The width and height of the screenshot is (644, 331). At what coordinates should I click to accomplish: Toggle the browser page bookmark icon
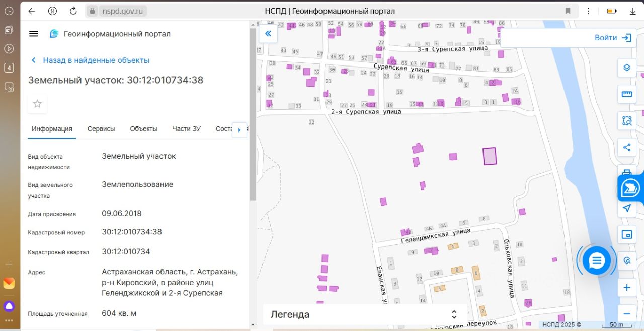(x=568, y=11)
